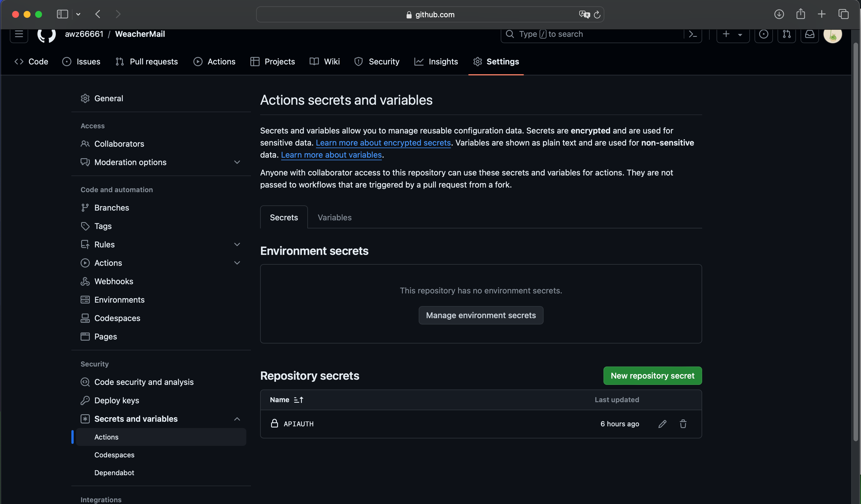861x504 pixels.
Task: Click New repository secret button
Action: click(x=653, y=376)
